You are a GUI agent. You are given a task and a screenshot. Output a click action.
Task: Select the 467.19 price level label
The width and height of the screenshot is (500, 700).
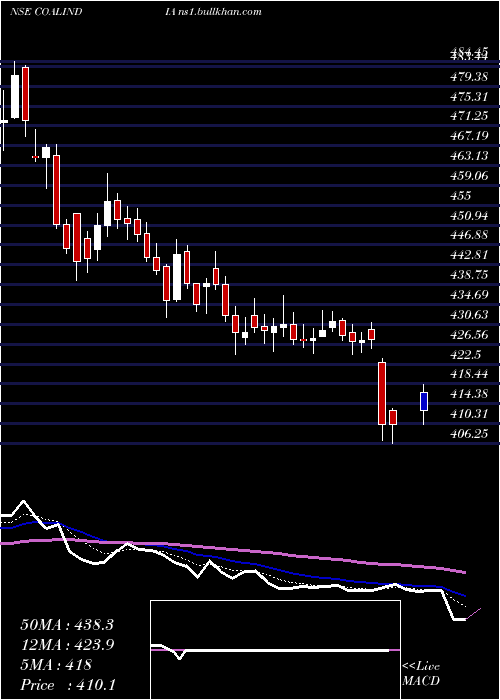coord(468,136)
